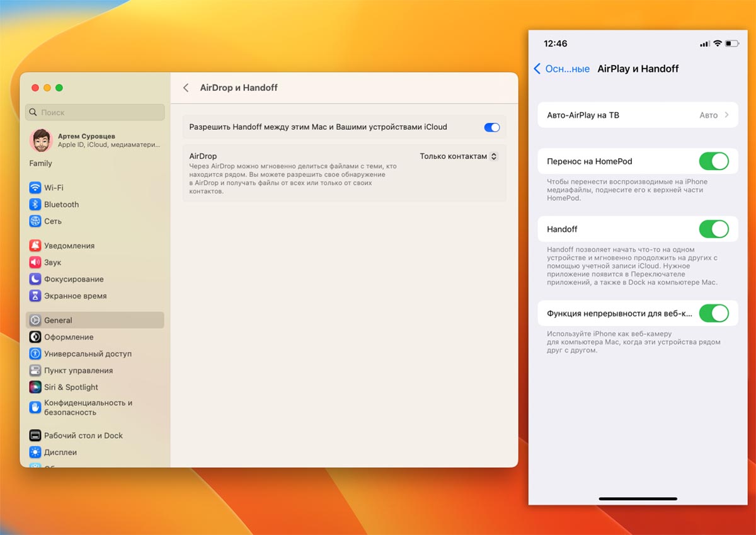Select General in sidebar
This screenshot has height=535, width=756.
[95, 320]
